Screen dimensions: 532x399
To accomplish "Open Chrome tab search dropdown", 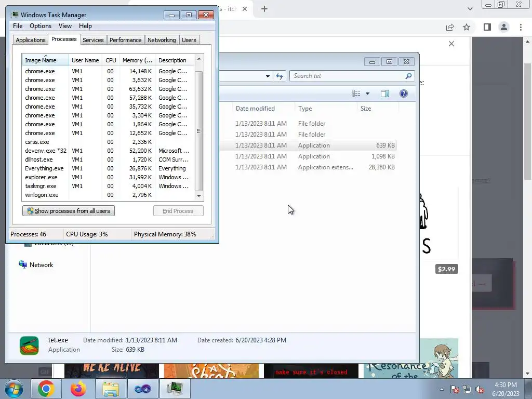I will point(470,9).
